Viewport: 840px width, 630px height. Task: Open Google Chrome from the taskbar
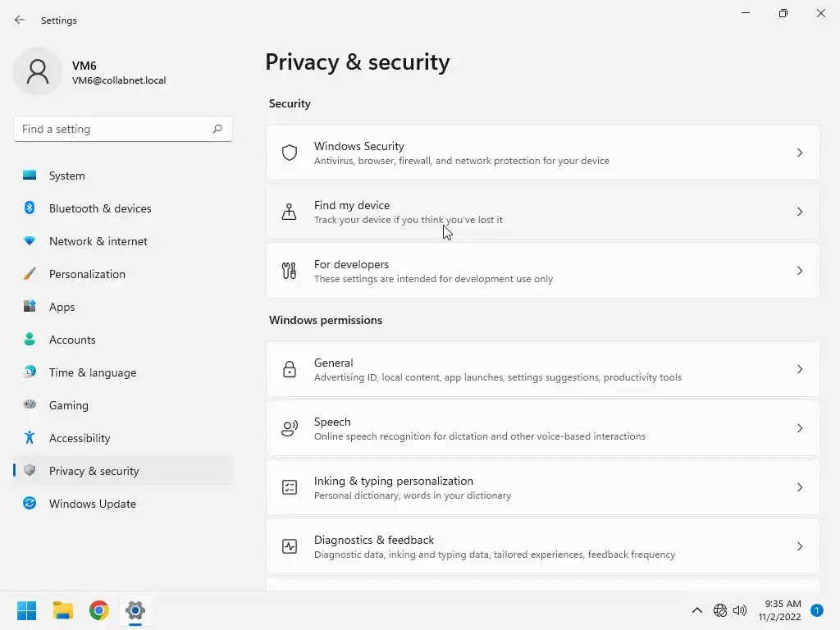pyautogui.click(x=99, y=610)
